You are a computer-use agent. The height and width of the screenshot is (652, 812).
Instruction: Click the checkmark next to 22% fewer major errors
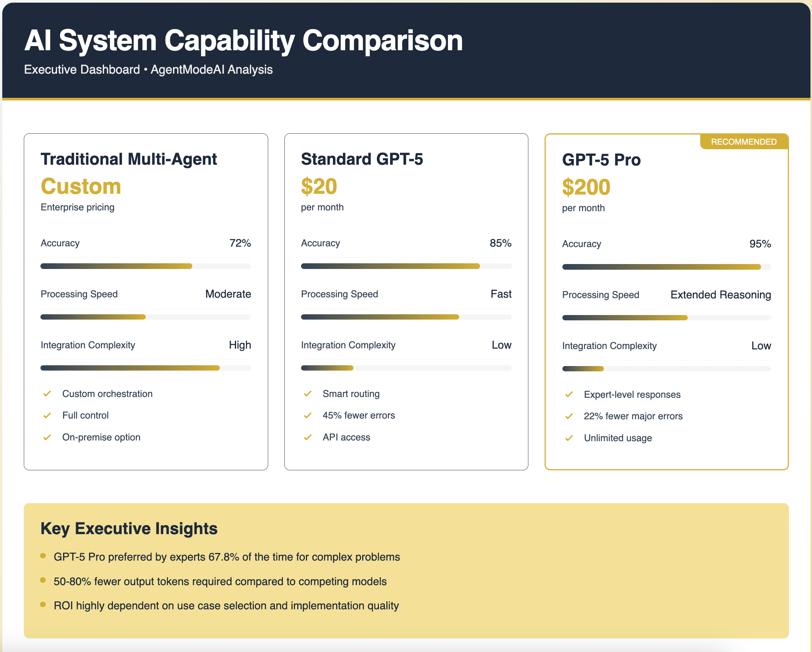click(569, 416)
